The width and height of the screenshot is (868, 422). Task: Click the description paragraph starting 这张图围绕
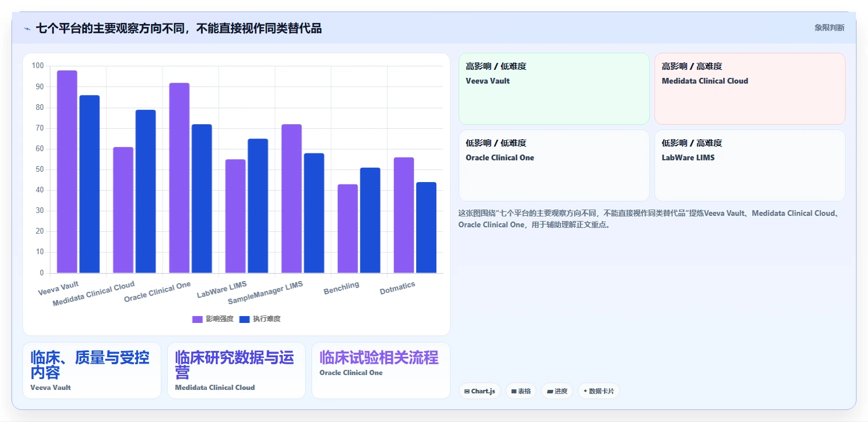pyautogui.click(x=650, y=219)
